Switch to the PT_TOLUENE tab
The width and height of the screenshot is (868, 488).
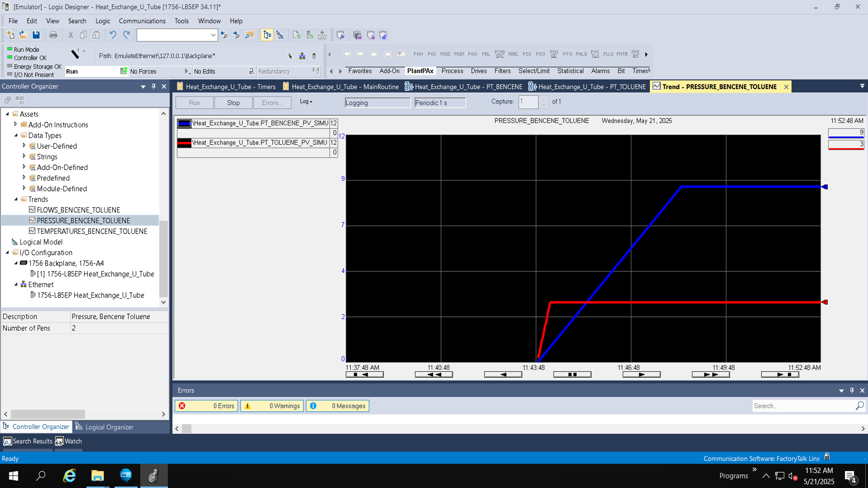click(x=587, y=87)
